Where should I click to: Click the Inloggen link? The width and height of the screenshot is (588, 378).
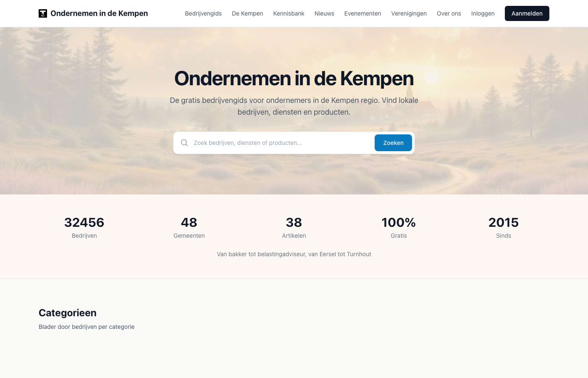pyautogui.click(x=483, y=13)
